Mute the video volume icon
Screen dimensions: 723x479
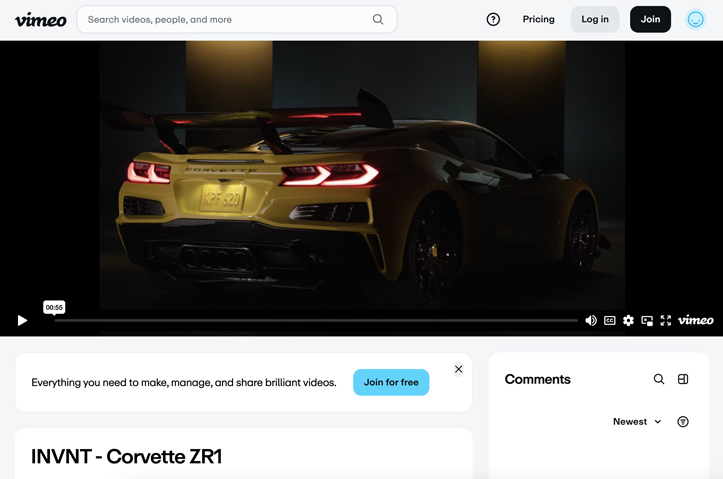[x=591, y=320]
